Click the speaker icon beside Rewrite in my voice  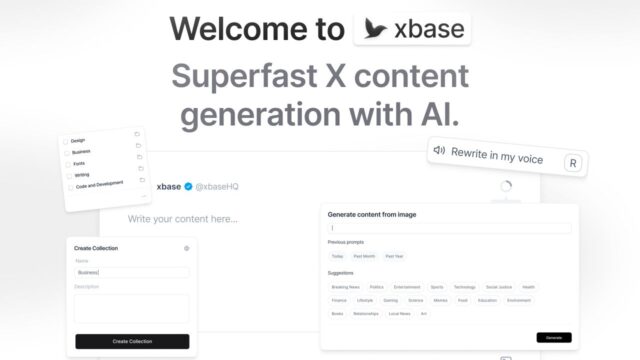439,150
